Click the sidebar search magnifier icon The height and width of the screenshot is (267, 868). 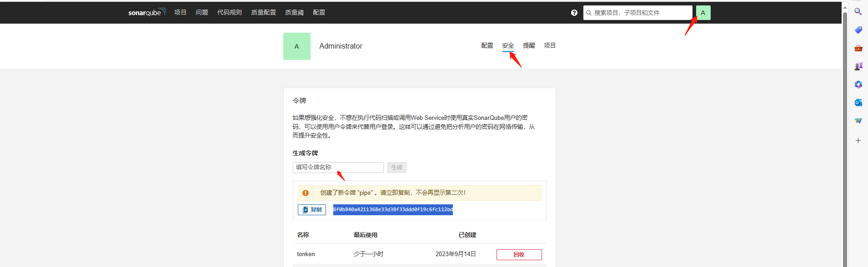[858, 12]
